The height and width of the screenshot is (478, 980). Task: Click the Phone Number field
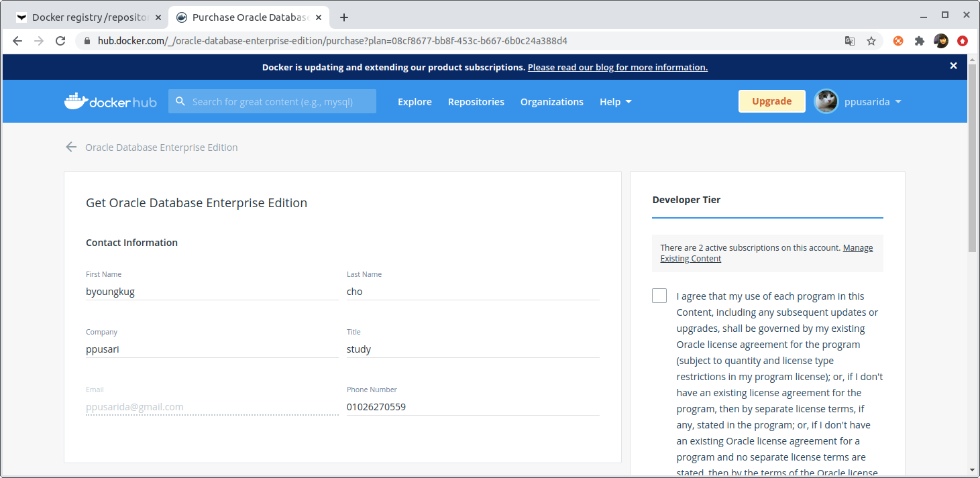coord(473,407)
